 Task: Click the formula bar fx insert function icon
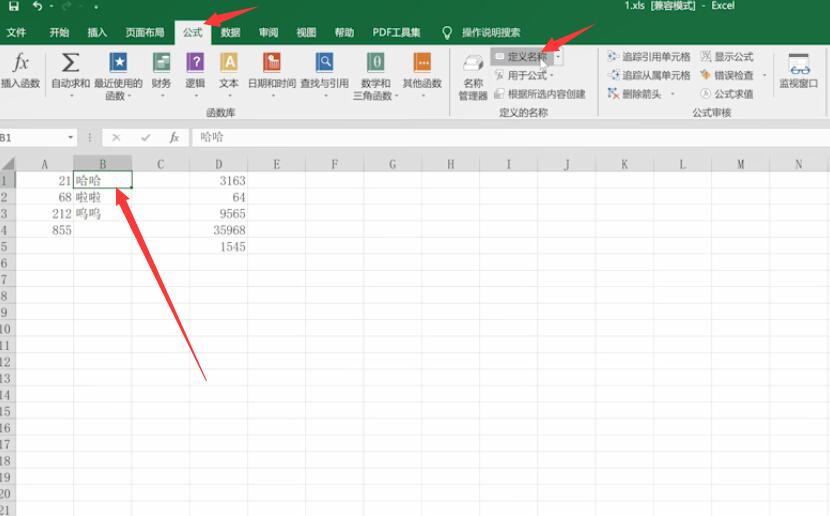pyautogui.click(x=174, y=138)
